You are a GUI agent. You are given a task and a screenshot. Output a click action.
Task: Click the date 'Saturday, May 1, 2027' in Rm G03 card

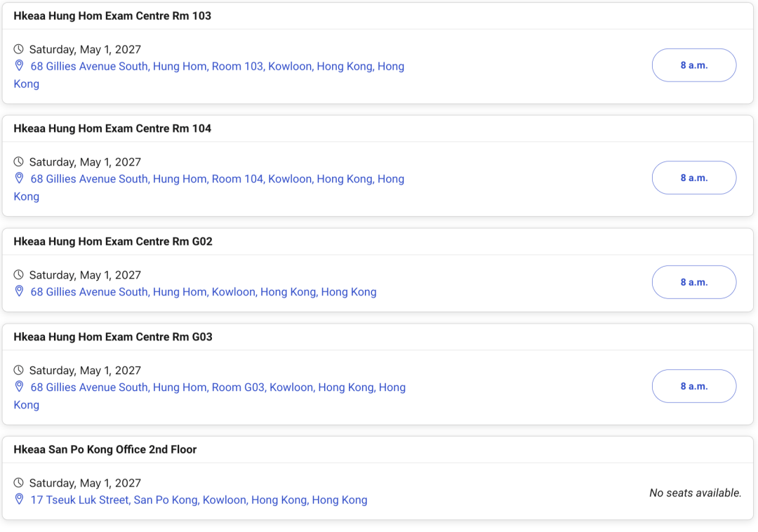(x=85, y=370)
